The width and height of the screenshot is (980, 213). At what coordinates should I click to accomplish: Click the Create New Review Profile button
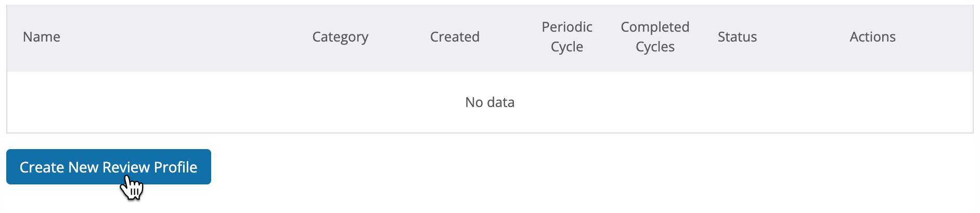click(109, 167)
